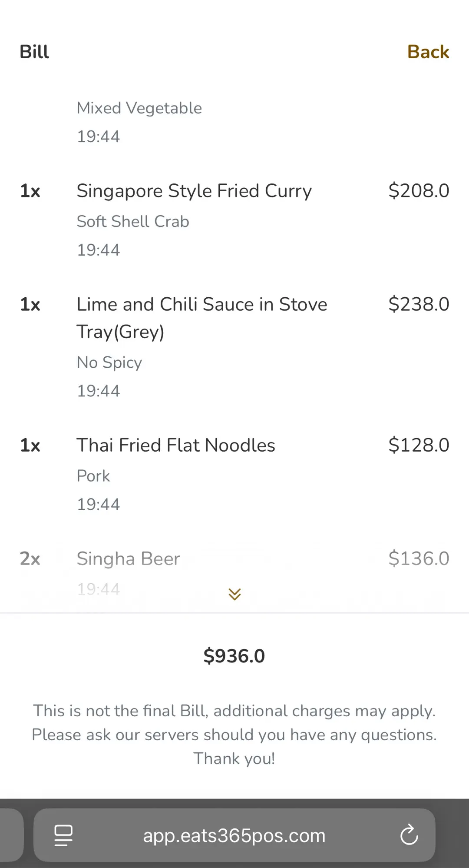Click the $238.0 price
The height and width of the screenshot is (868, 469).
pos(418,304)
